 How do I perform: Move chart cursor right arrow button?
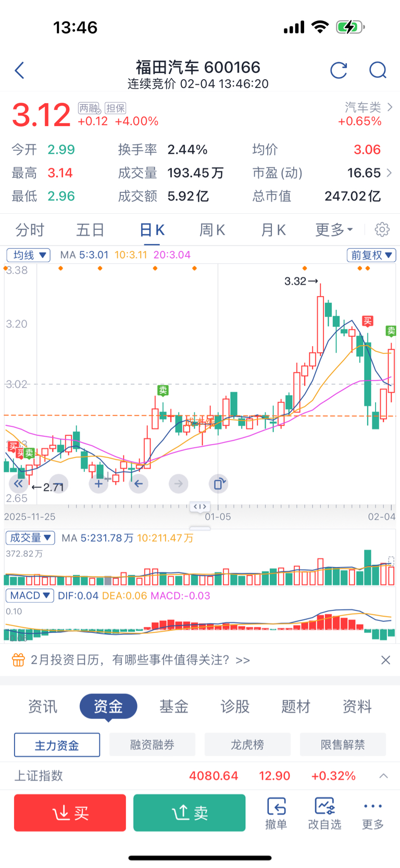point(178,484)
